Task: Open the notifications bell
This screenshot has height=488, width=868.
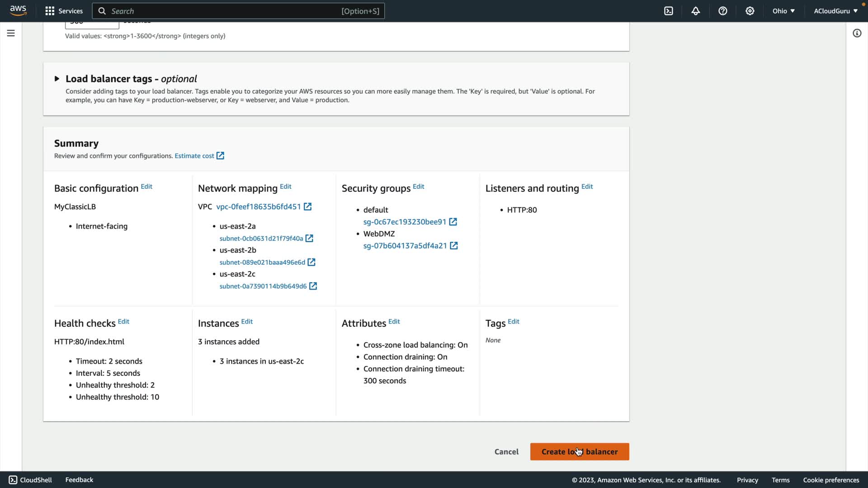Action: click(x=696, y=11)
